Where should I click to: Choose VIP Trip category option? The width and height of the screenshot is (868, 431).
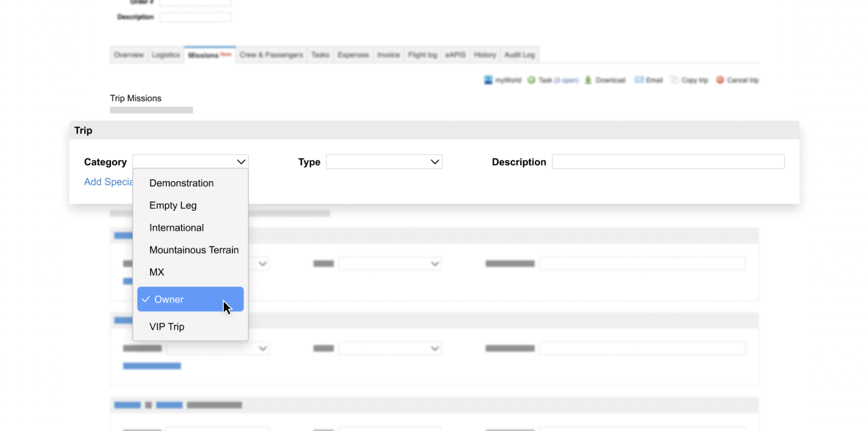click(190, 326)
